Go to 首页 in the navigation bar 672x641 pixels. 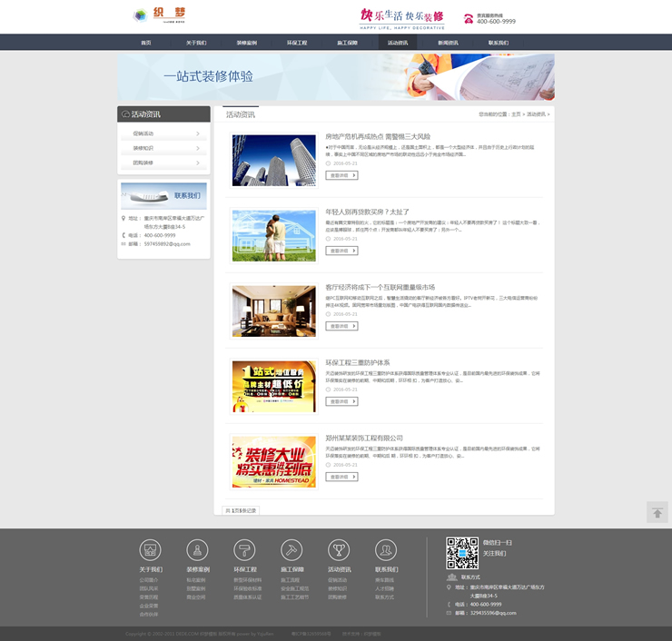[145, 43]
